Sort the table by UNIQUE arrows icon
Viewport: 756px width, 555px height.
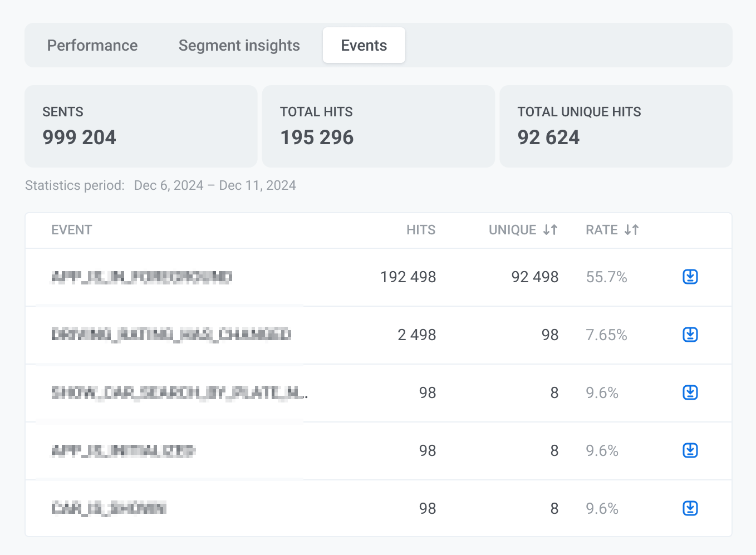(x=550, y=230)
